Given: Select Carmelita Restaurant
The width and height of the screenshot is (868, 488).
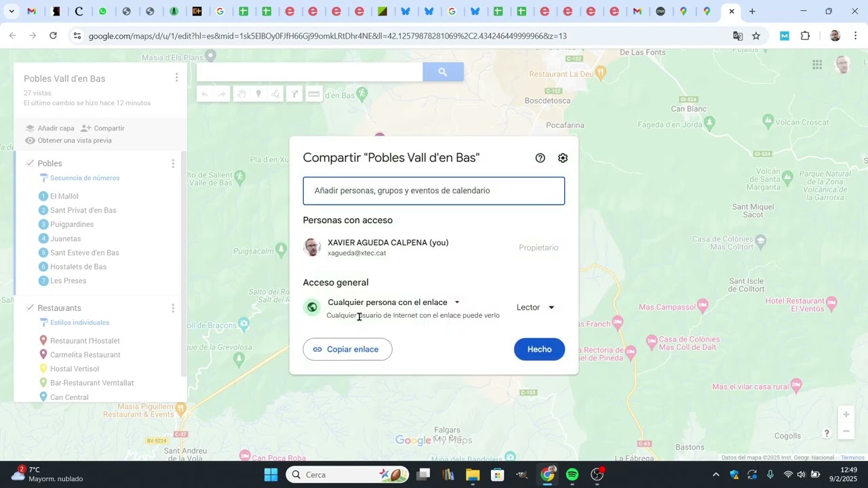Looking at the screenshot, I should coord(85,355).
